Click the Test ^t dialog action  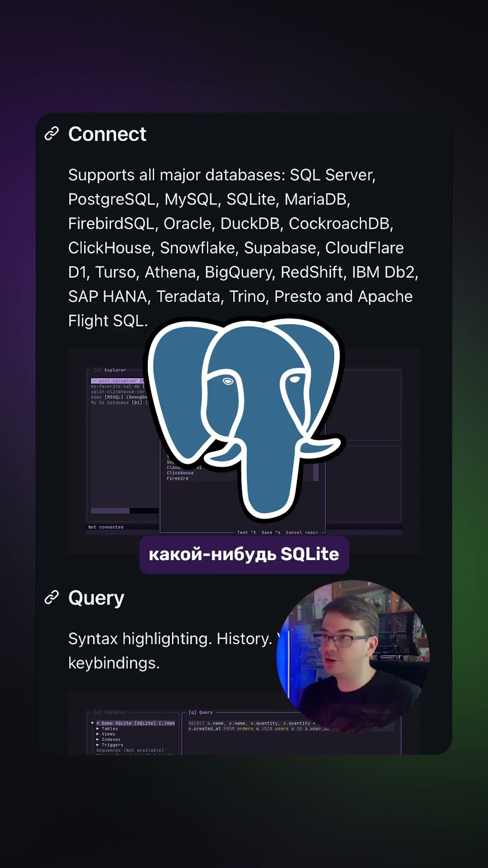(x=247, y=533)
